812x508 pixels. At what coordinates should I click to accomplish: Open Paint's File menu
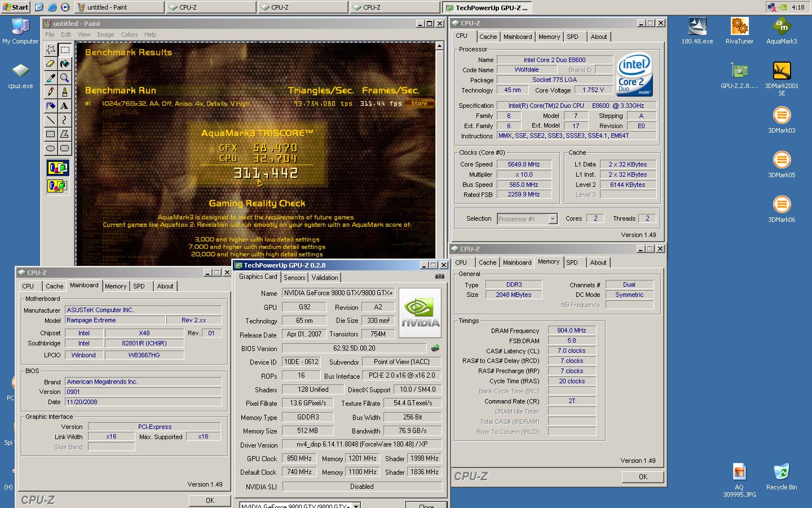tap(50, 34)
